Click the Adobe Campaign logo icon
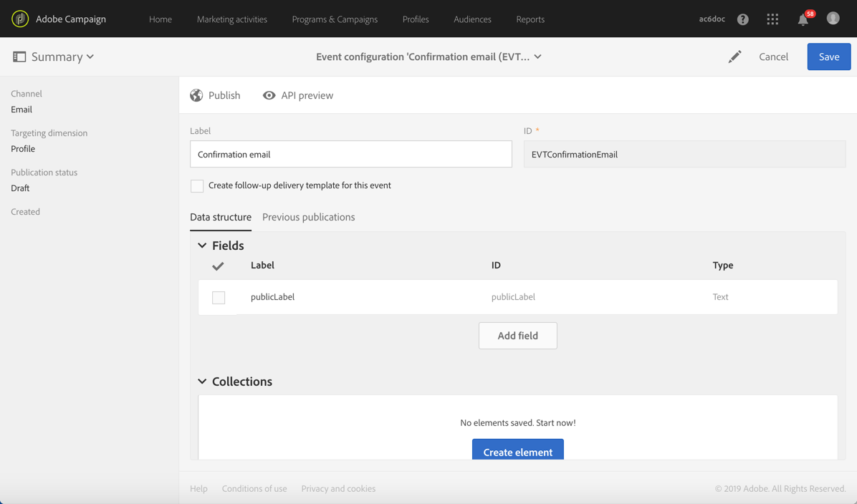 point(20,19)
